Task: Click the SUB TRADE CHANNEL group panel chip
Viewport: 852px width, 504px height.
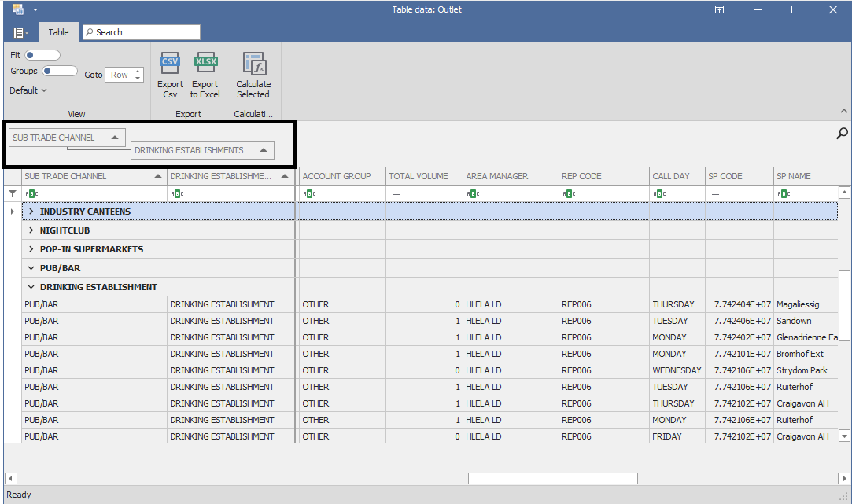Action: pyautogui.click(x=66, y=138)
